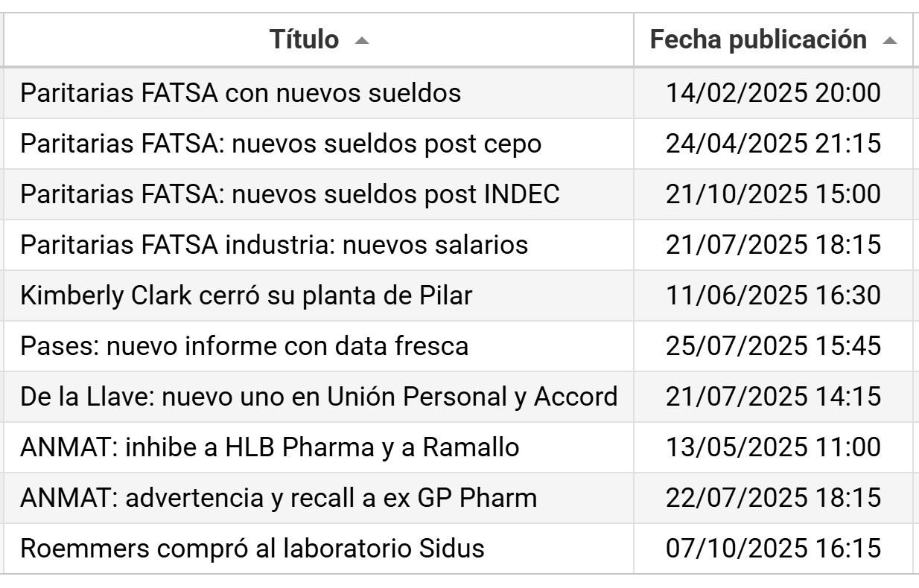The width and height of the screenshot is (919, 588).
Task: Select "Paritarias FATSA: nuevos sueldos post cepo"
Action: 281,144
